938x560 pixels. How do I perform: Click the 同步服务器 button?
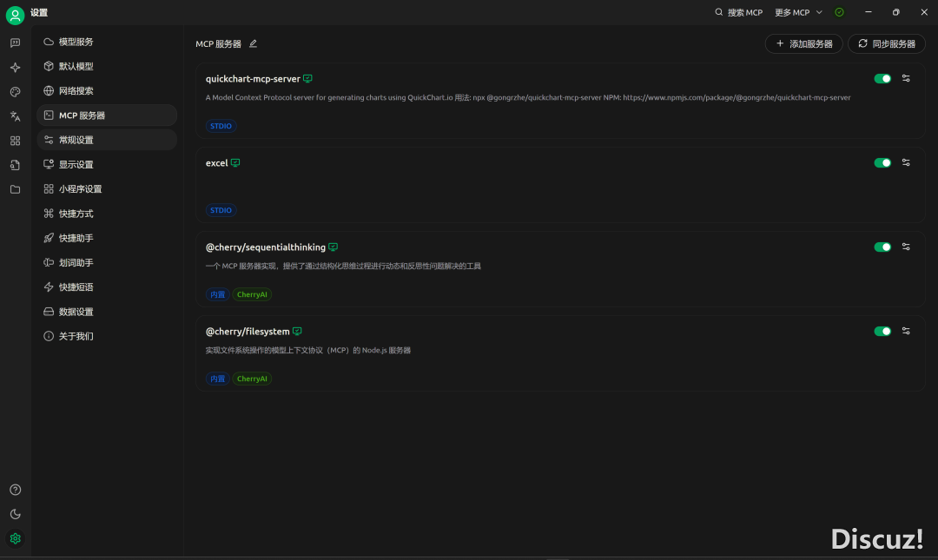coord(886,43)
